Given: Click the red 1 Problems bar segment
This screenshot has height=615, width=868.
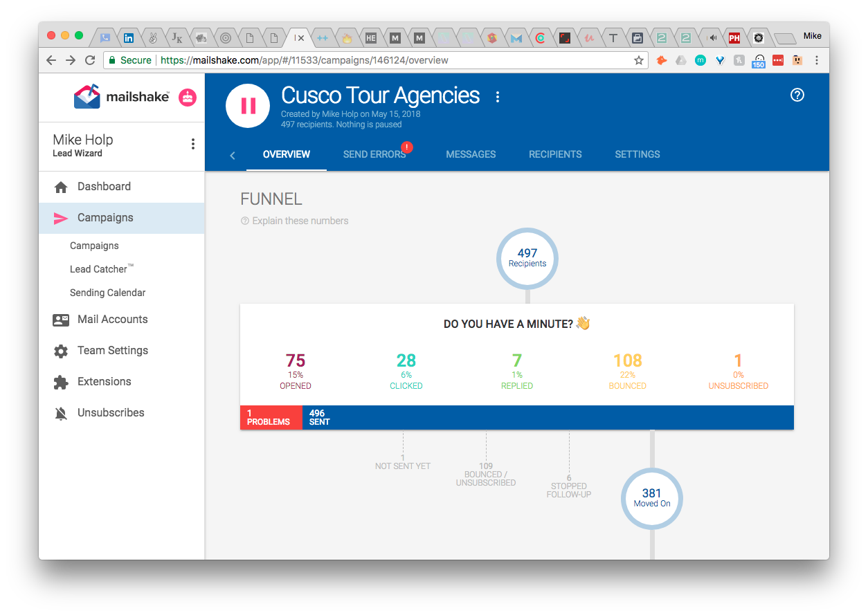Looking at the screenshot, I should click(271, 418).
